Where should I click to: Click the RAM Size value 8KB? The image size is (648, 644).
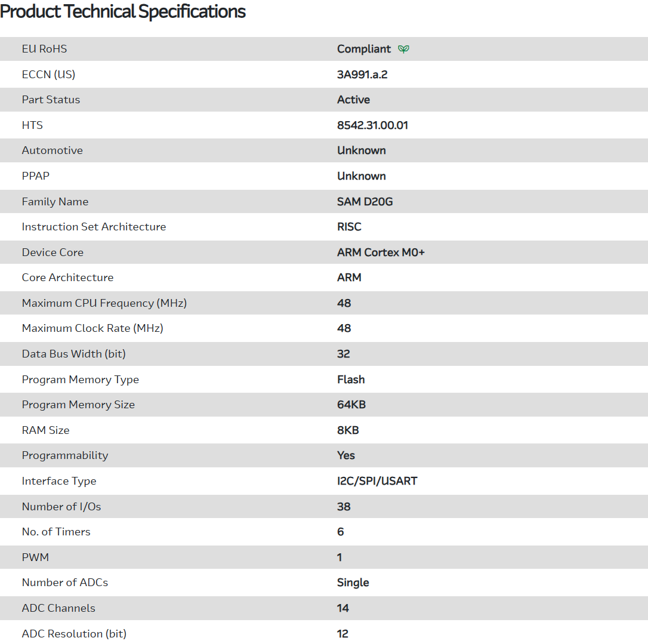[x=348, y=430]
